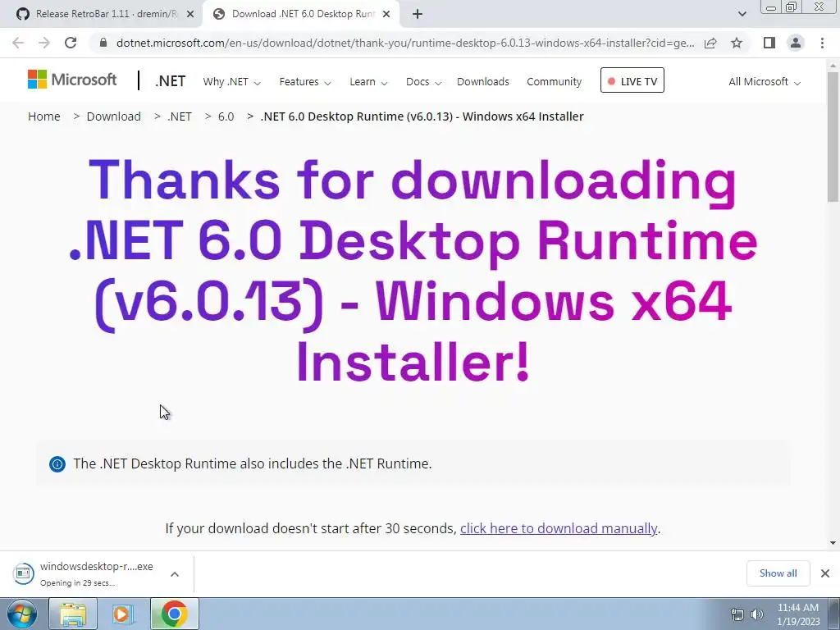
Task: Bookmark this page with the star icon
Action: 737,43
